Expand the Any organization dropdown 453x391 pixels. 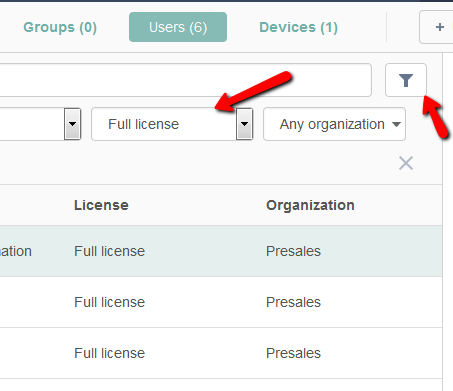click(334, 124)
